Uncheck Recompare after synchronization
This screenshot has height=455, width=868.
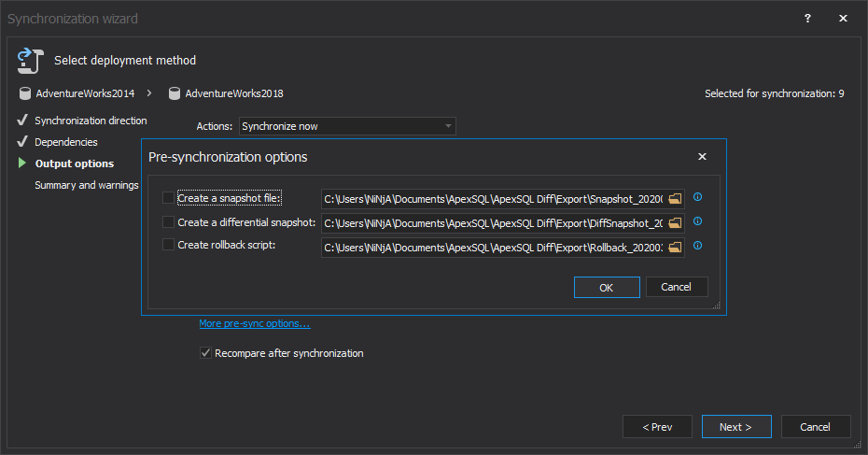[205, 353]
